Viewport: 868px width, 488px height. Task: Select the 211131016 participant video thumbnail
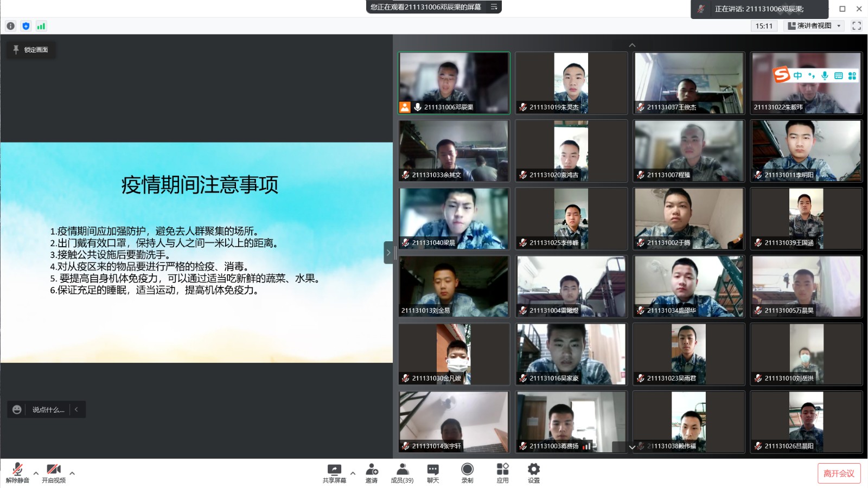click(571, 354)
